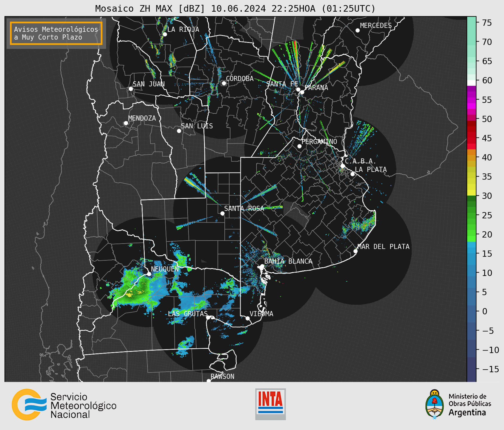Click the MERCEDES label

[376, 26]
